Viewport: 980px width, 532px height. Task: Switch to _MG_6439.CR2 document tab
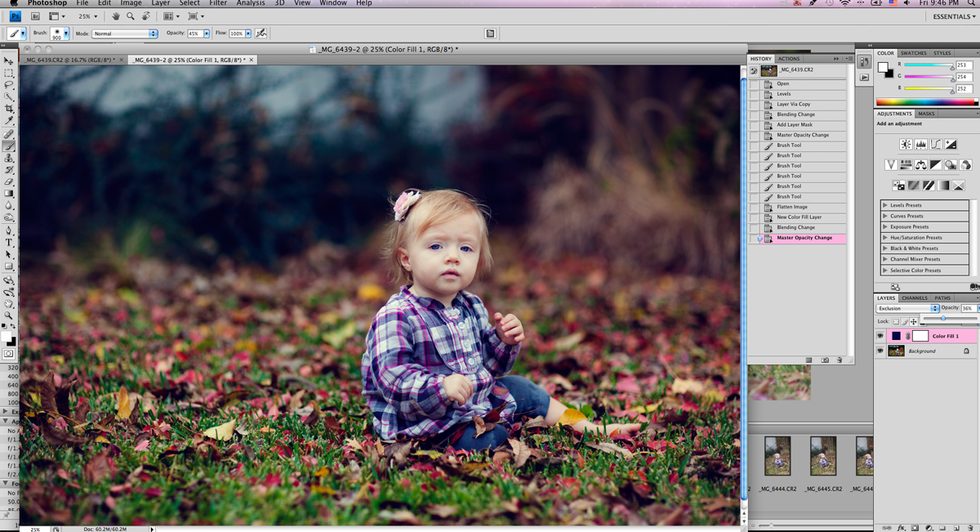pyautogui.click(x=69, y=60)
